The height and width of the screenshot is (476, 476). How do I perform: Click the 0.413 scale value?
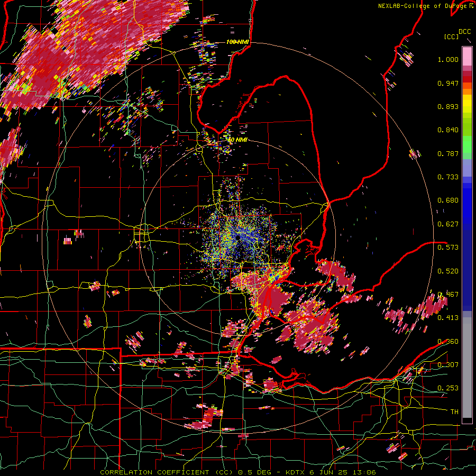click(448, 318)
